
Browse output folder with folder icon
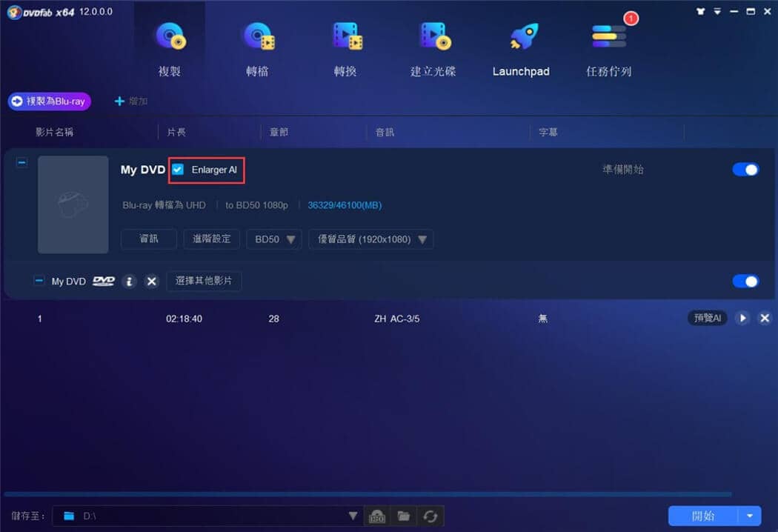(x=404, y=516)
